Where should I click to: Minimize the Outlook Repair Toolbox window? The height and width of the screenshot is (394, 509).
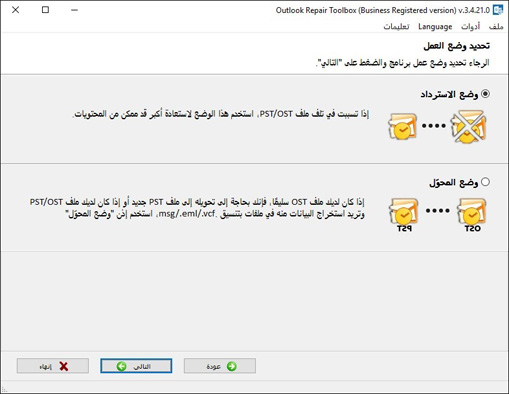74,10
